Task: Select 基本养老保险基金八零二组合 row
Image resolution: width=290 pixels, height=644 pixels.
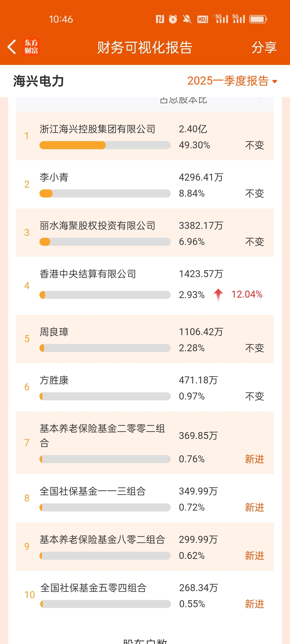Action: coord(145,547)
